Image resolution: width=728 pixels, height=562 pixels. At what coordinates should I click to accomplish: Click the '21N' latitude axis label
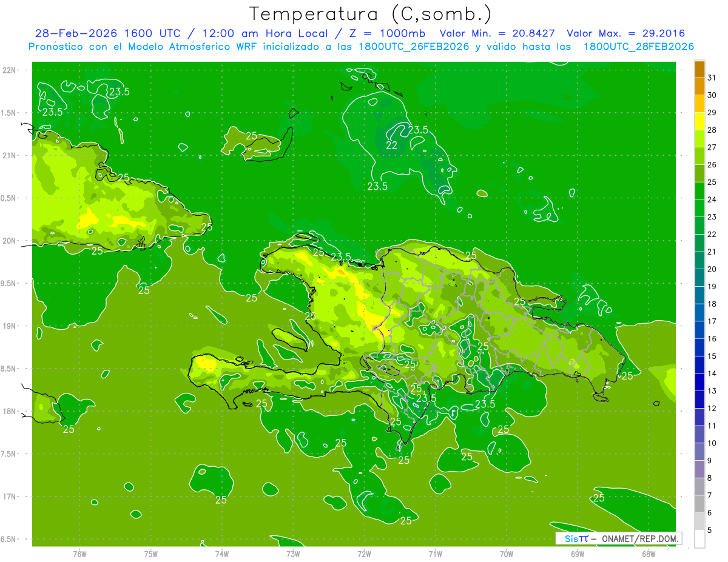pos(10,155)
